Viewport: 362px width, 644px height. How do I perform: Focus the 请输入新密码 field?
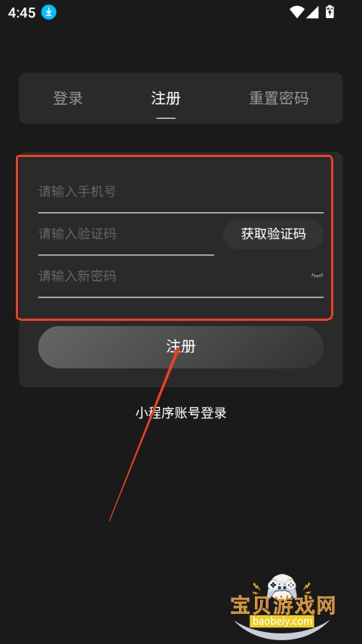(x=173, y=276)
